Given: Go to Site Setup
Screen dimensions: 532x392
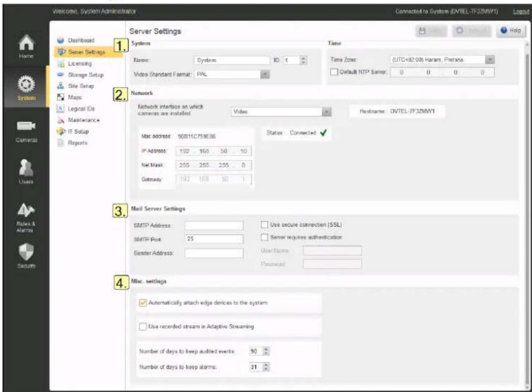Looking at the screenshot, I should pos(81,86).
